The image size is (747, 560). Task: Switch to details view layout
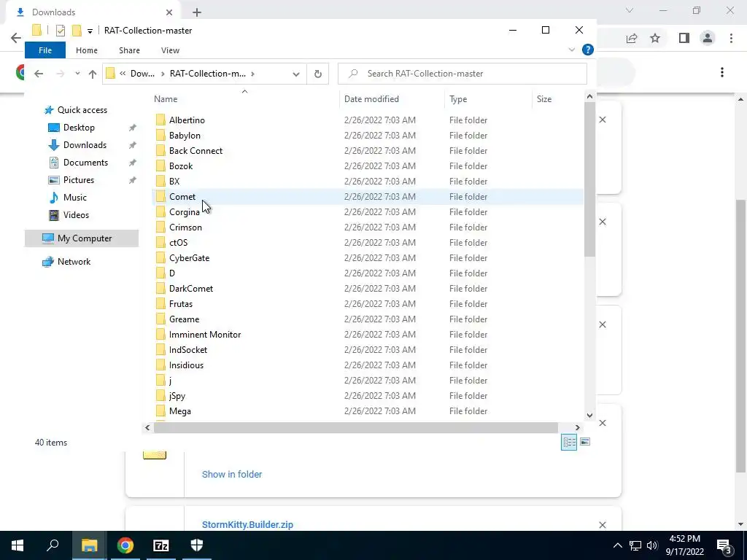pos(569,442)
